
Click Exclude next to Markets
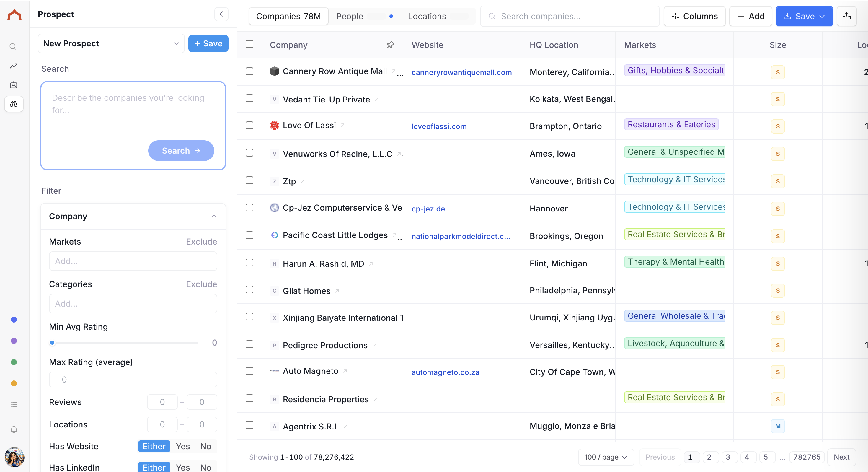pyautogui.click(x=201, y=242)
